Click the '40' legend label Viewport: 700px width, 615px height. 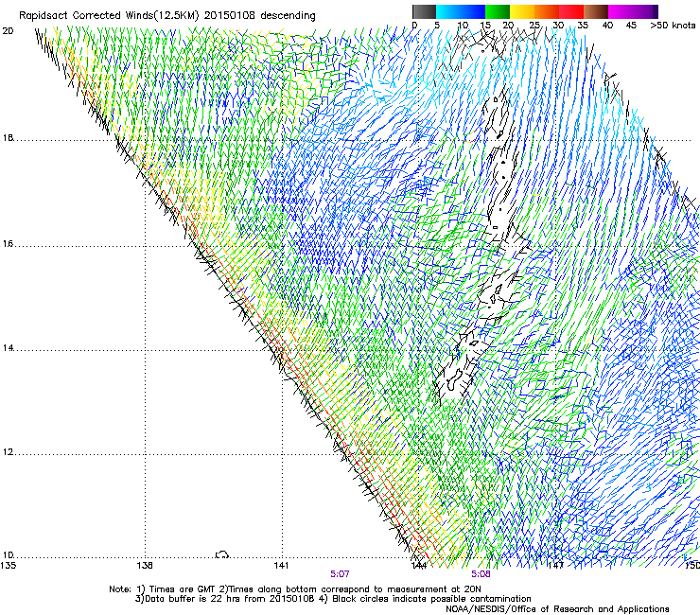point(607,26)
